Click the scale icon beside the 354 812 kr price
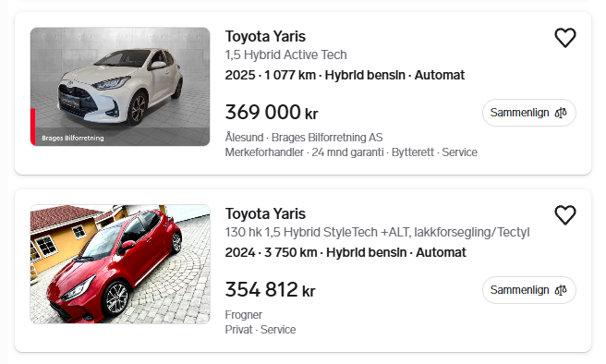 pyautogui.click(x=561, y=290)
